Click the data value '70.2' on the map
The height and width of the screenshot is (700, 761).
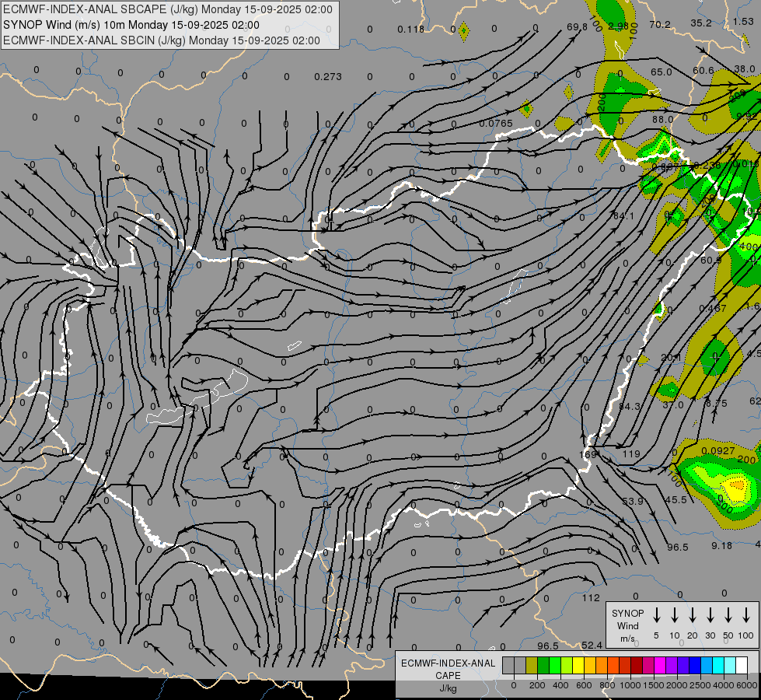tap(660, 25)
